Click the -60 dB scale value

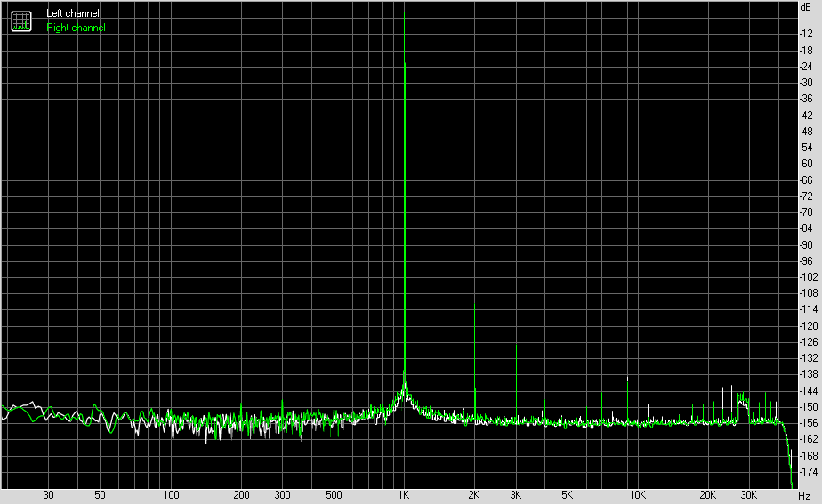pos(806,164)
